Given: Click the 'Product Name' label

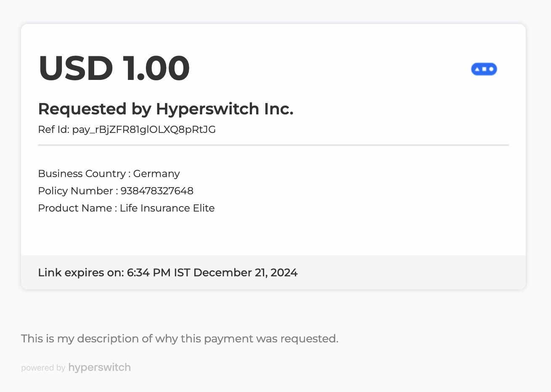Looking at the screenshot, I should (x=75, y=208).
